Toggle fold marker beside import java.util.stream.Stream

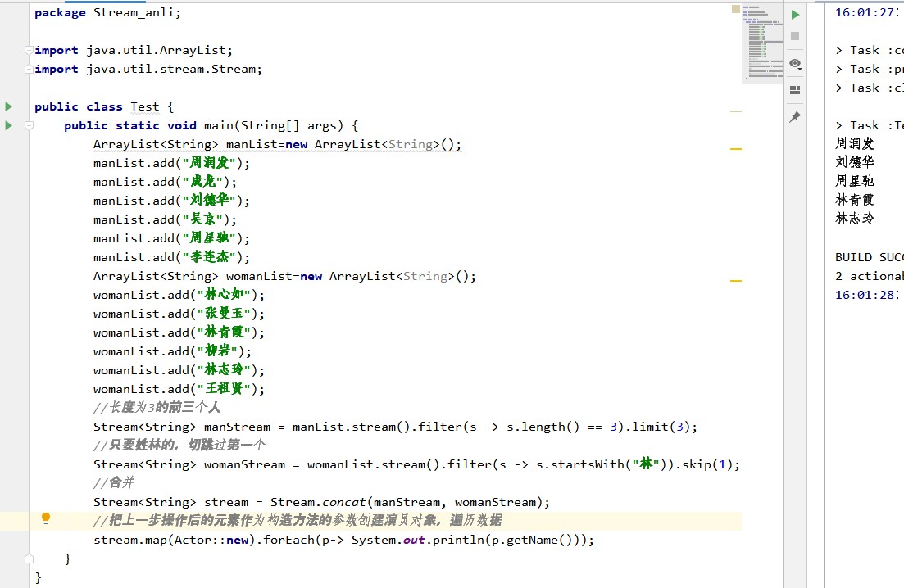[x=28, y=69]
